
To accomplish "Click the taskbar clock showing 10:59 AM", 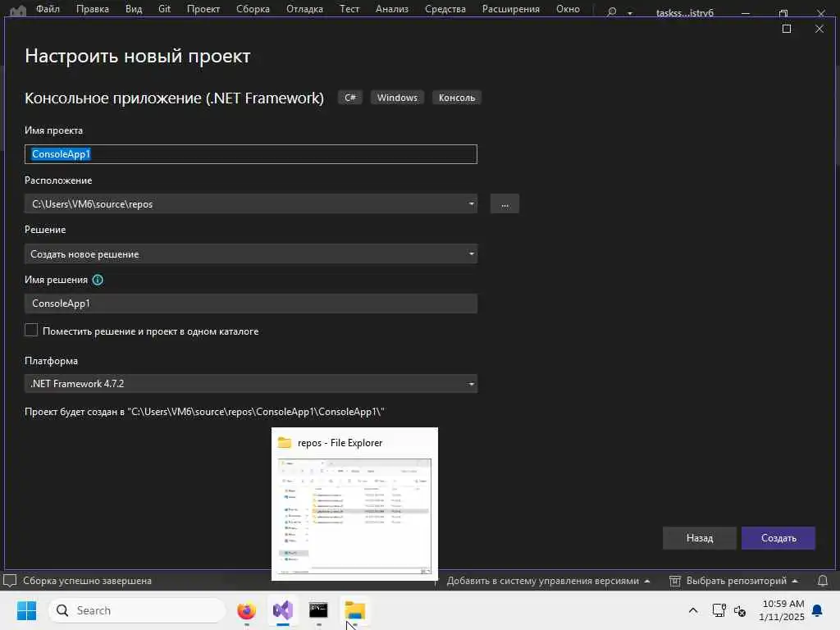I will (782, 610).
